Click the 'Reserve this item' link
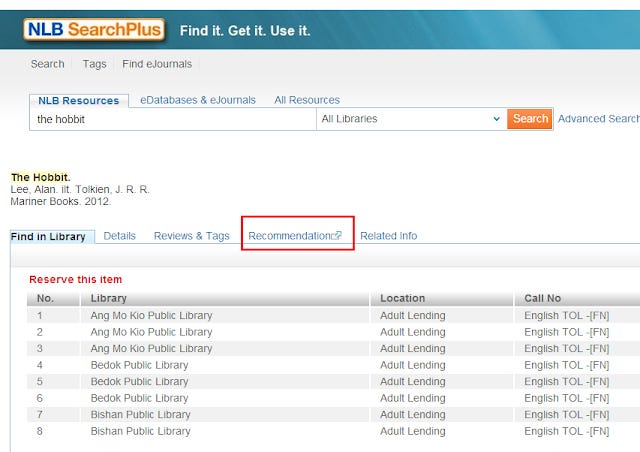640x452 pixels. pyautogui.click(x=76, y=279)
